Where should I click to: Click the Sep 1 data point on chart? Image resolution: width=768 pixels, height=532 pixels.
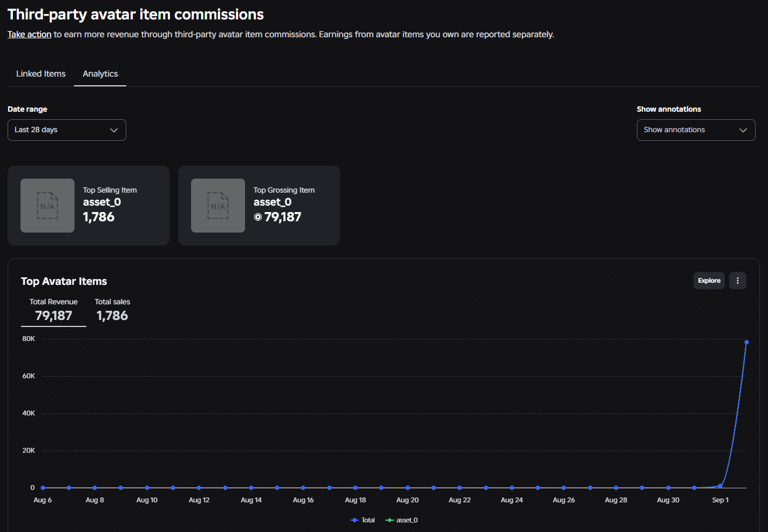[721, 486]
